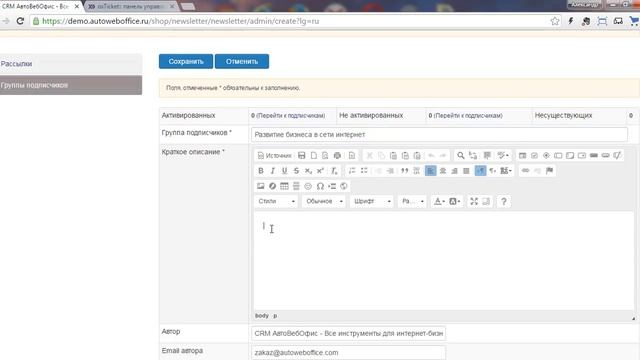The height and width of the screenshot is (360, 640).
Task: Insert an Anchor with flag icon
Action: point(549,171)
